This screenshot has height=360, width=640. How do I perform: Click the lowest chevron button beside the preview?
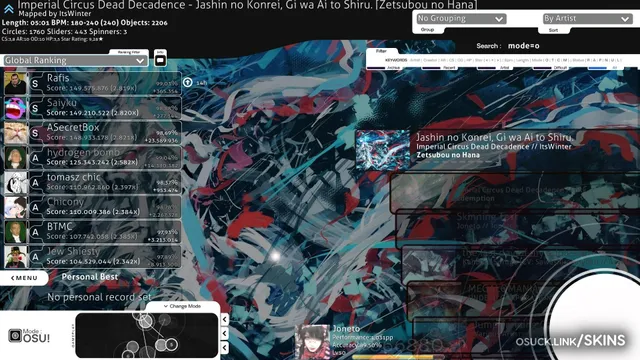pos(224,348)
